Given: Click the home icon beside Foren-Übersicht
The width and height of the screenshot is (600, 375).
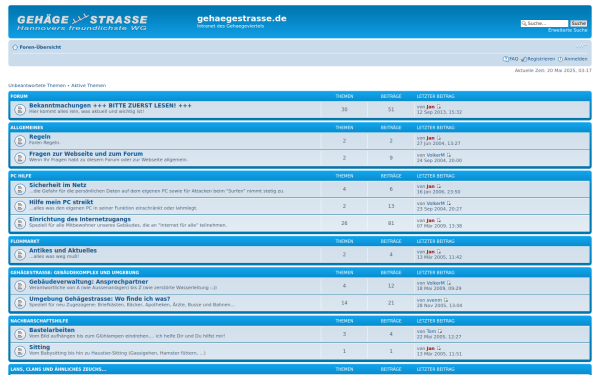Looking at the screenshot, I should coord(15,47).
